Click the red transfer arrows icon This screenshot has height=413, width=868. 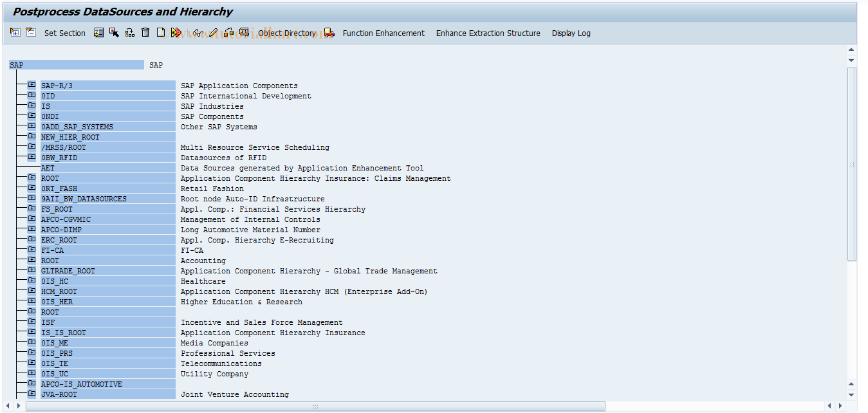click(176, 33)
